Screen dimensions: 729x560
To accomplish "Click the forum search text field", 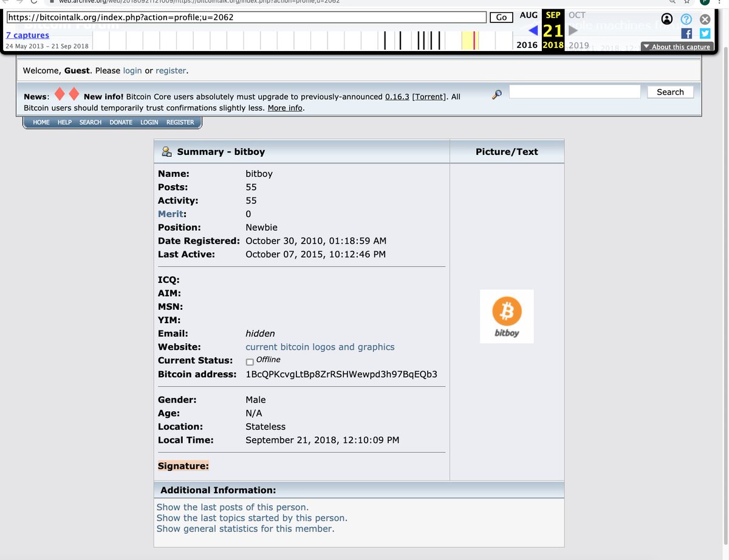I will [x=575, y=92].
